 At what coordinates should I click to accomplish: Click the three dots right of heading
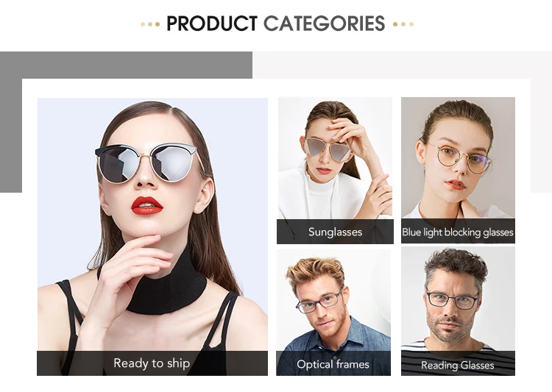[x=403, y=24]
